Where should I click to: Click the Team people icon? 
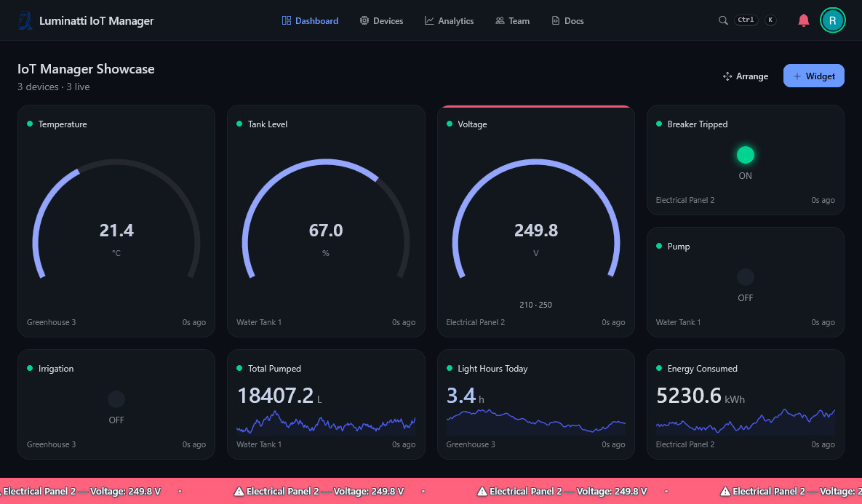500,20
